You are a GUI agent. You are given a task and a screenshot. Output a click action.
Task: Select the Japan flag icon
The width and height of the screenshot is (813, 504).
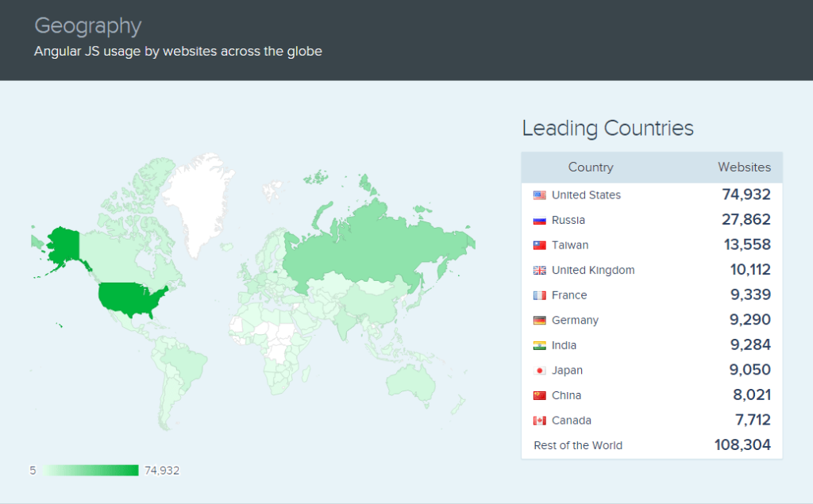(x=540, y=371)
